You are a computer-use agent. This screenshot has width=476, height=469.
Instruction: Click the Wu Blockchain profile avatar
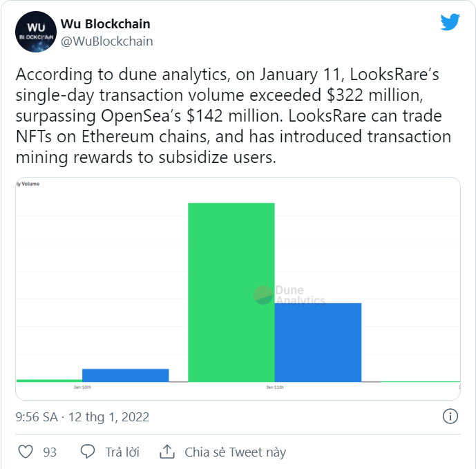point(33,32)
